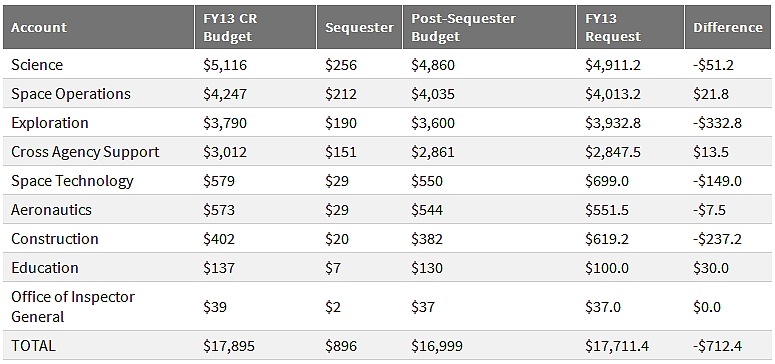
Task: Select the TOTAL row label
Action: 33,346
